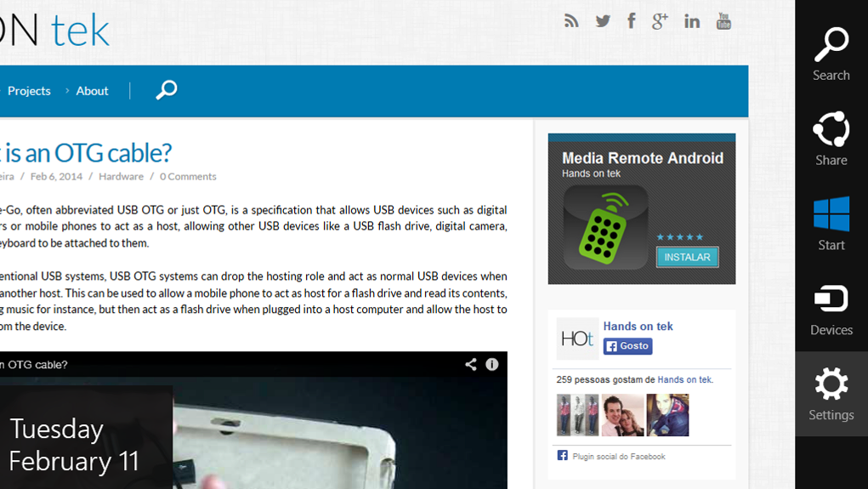Click the magnifier search icon in navigation bar
This screenshot has width=868, height=489.
click(x=167, y=90)
